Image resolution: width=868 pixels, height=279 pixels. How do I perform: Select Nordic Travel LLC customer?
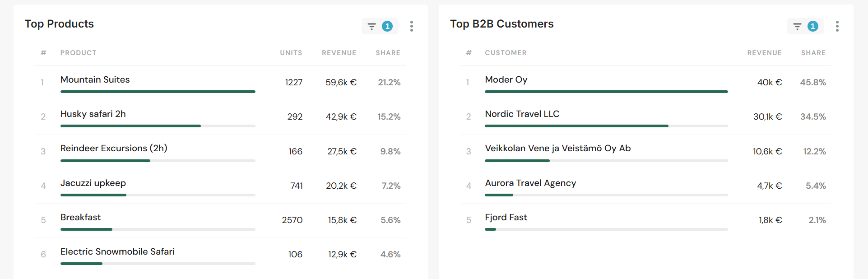tap(522, 114)
